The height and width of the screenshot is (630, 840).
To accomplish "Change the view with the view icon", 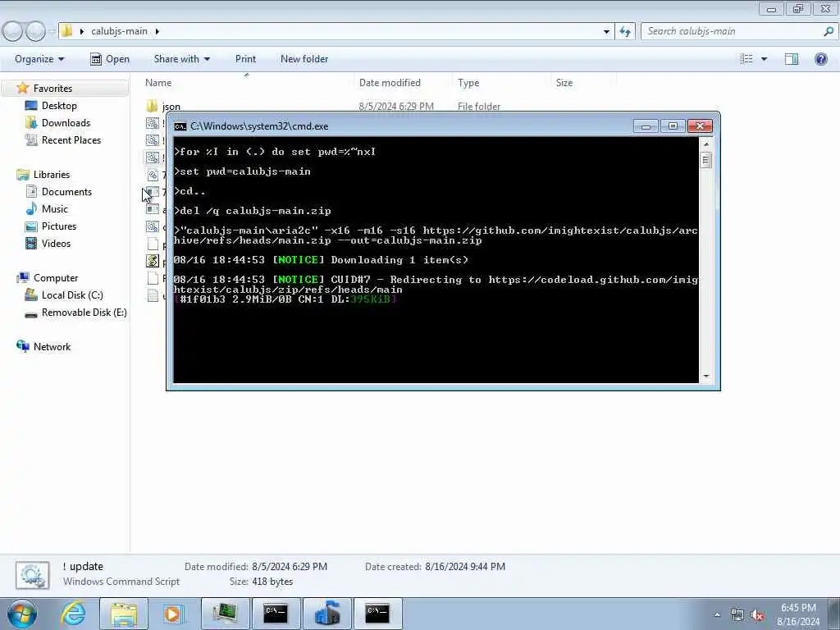I will 746,59.
